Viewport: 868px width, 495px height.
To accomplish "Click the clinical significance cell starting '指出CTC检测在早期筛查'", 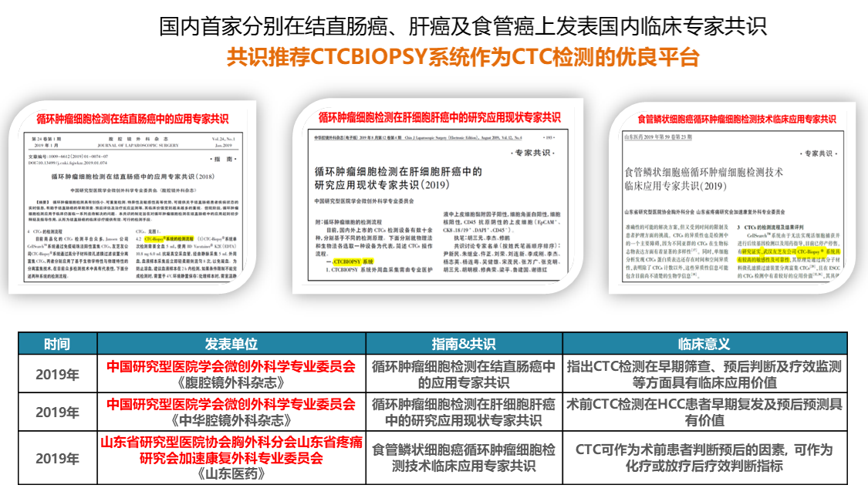I will coord(704,375).
